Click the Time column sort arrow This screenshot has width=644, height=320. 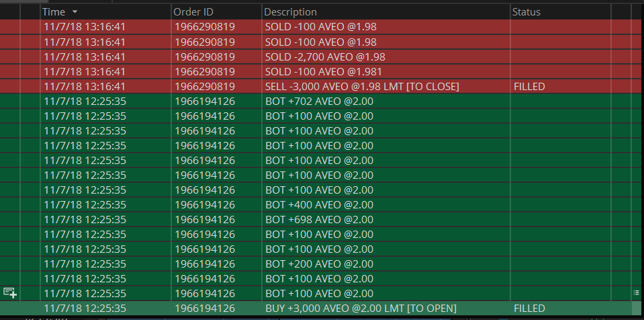pos(75,12)
